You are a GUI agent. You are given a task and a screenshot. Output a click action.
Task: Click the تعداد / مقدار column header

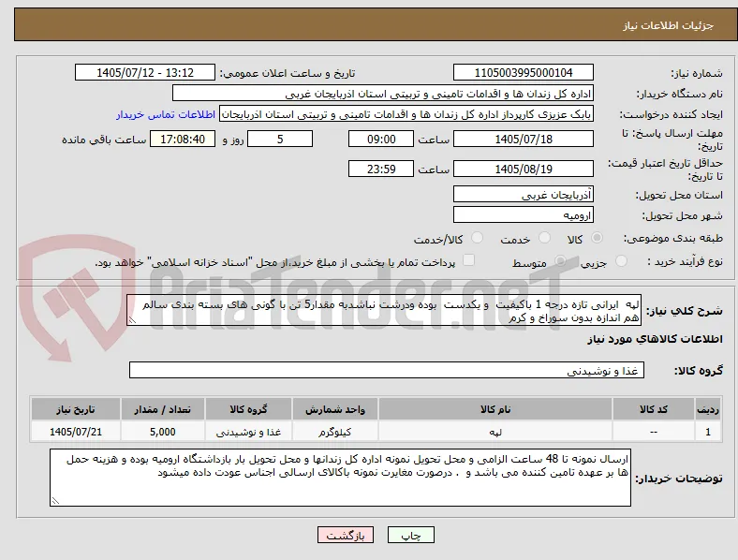coord(162,409)
